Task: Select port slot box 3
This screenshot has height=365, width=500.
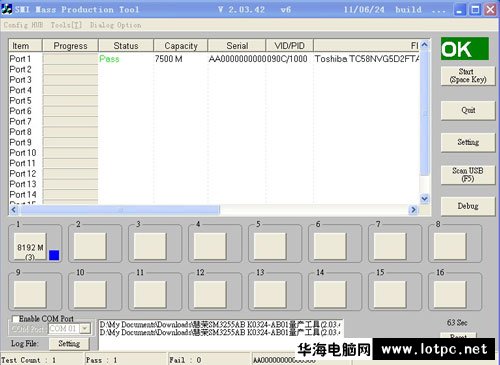Action: 150,246
